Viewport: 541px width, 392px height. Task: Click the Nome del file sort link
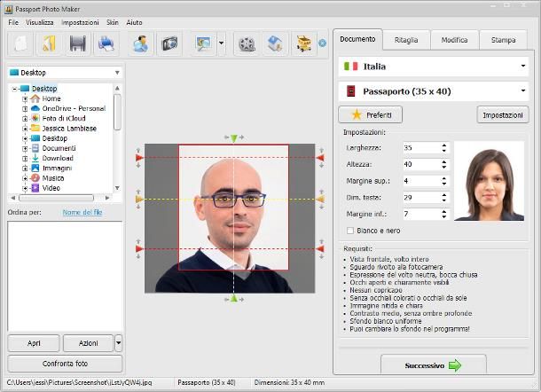82,212
